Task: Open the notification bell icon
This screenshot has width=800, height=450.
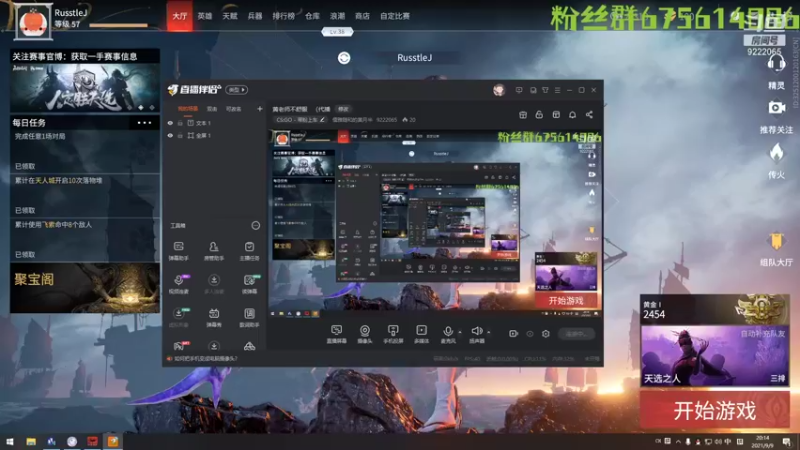Action: [x=572, y=115]
